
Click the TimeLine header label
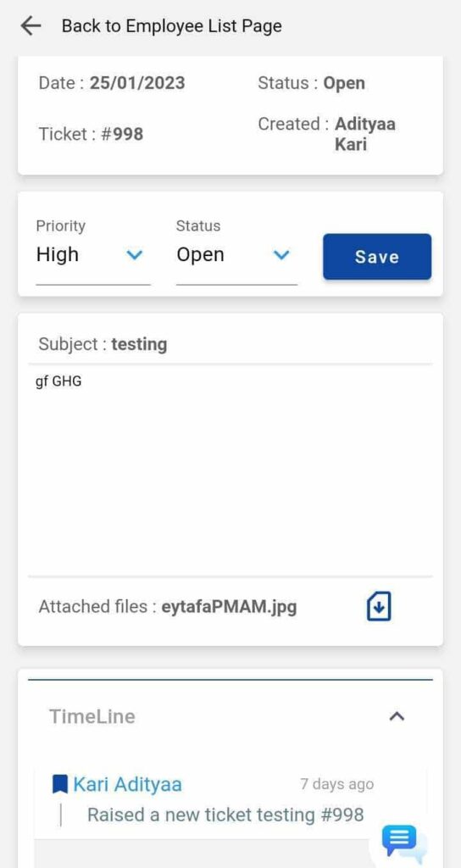(92, 716)
